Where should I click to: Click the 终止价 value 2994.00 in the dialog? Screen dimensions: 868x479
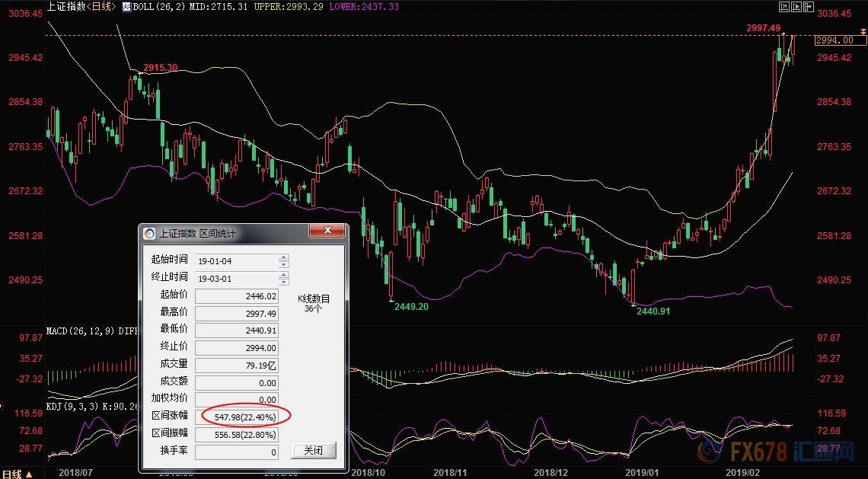pos(237,348)
